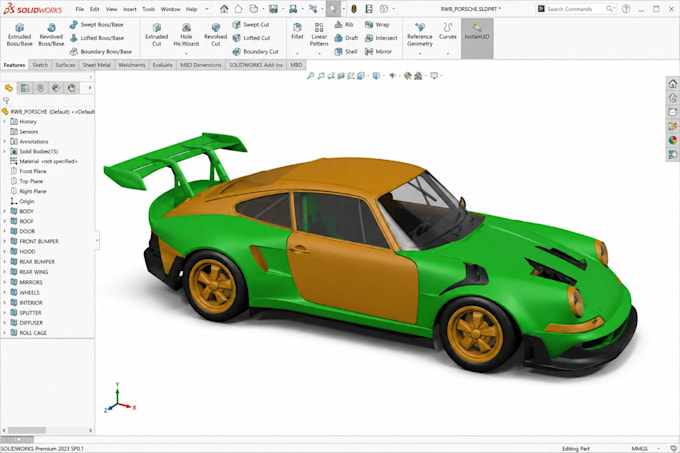Click Zoom to Fit in the view toolbar
The width and height of the screenshot is (680, 453).
tap(311, 76)
